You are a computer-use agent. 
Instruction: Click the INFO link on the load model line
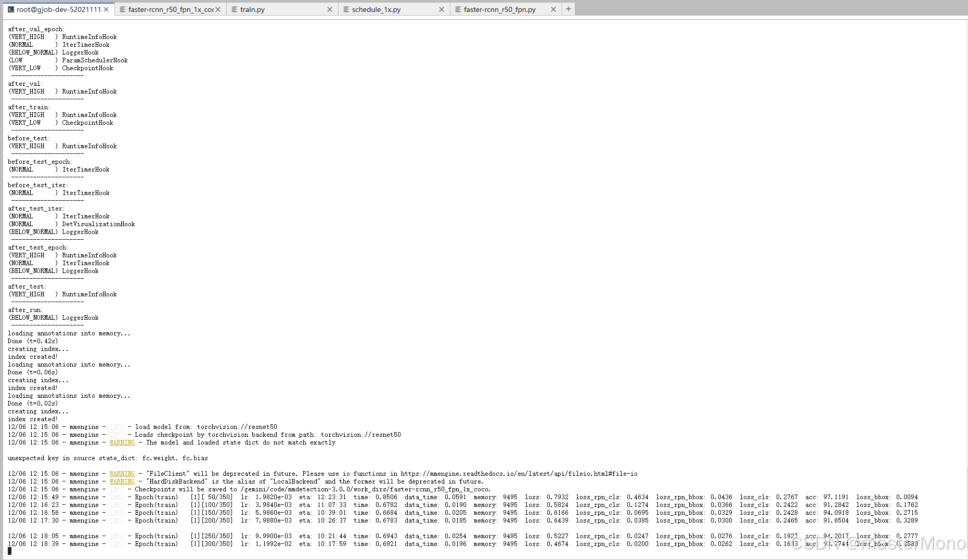117,427
